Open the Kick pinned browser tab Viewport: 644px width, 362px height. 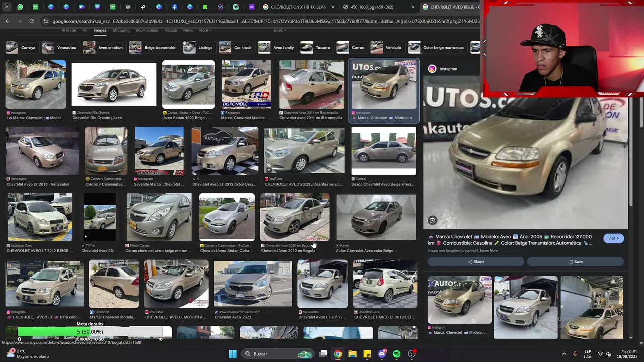(x=205, y=7)
